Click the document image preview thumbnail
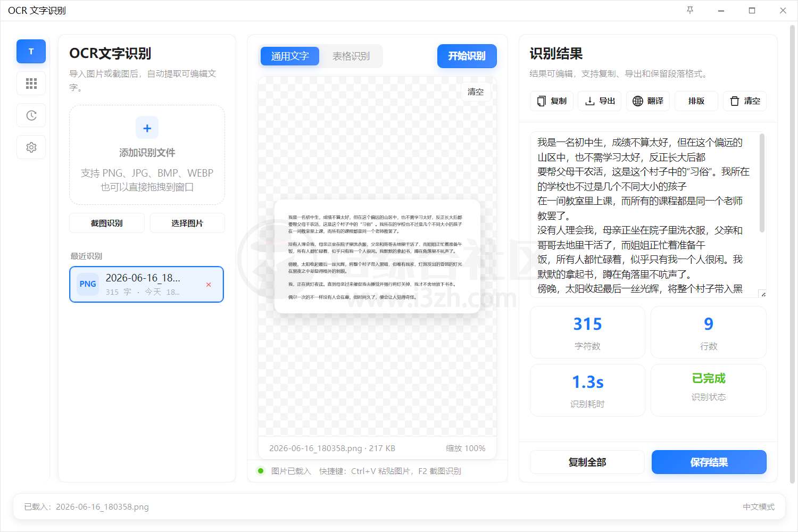Viewport: 798px width, 532px height. pyautogui.click(x=377, y=256)
